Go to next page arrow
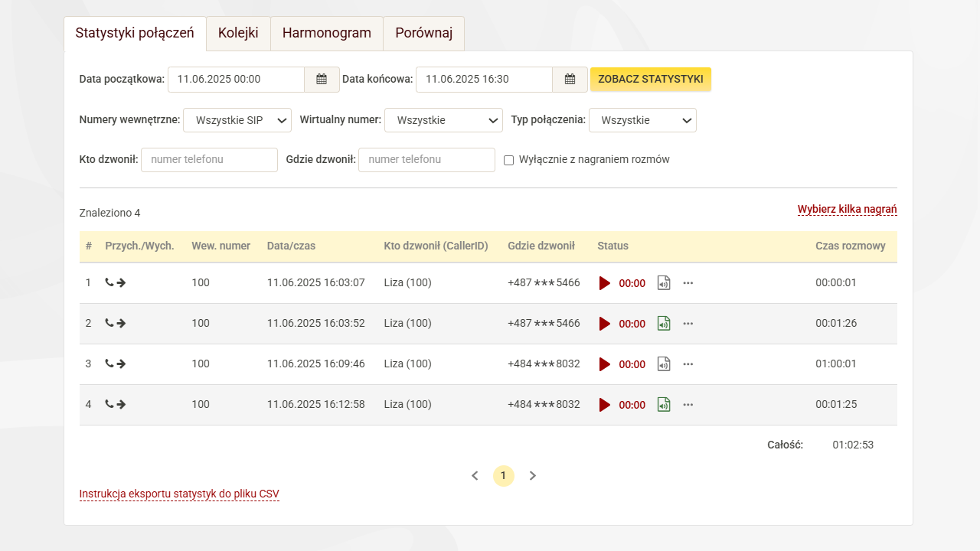980x551 pixels. pos(533,476)
